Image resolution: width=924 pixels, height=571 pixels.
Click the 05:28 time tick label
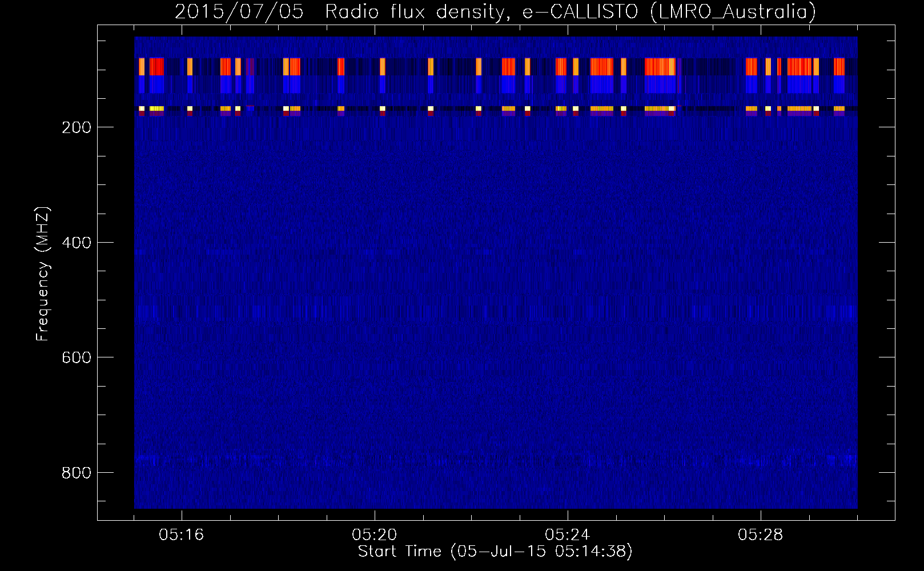click(761, 535)
